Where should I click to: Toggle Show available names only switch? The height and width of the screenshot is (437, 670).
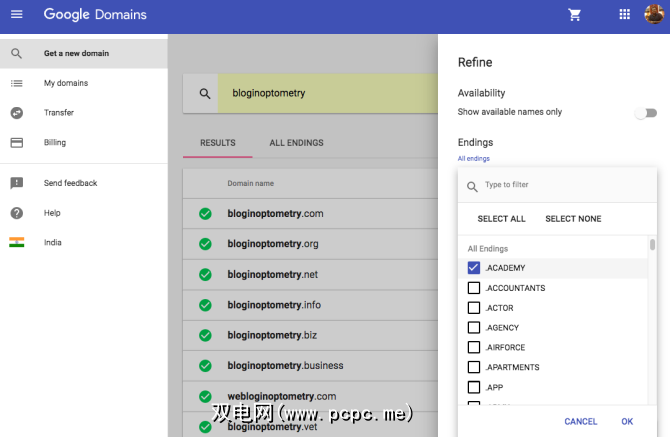(x=646, y=113)
